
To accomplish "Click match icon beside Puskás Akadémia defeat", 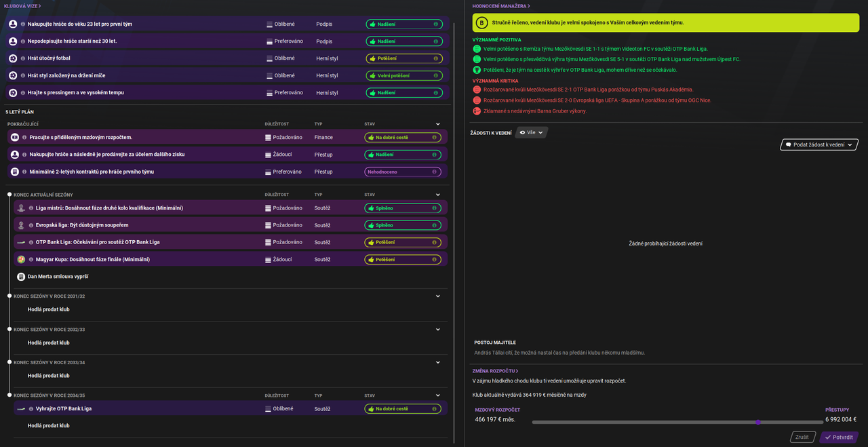I will point(477,90).
